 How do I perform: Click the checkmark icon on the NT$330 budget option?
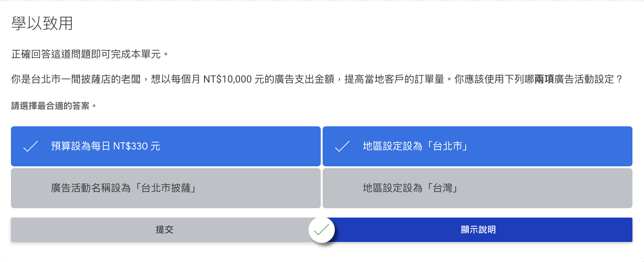click(x=31, y=146)
